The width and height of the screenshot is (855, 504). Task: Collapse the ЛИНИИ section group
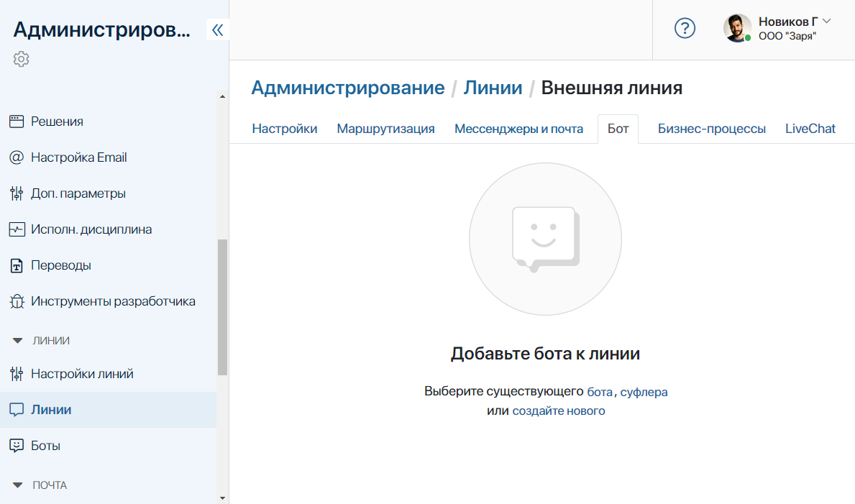click(x=18, y=341)
